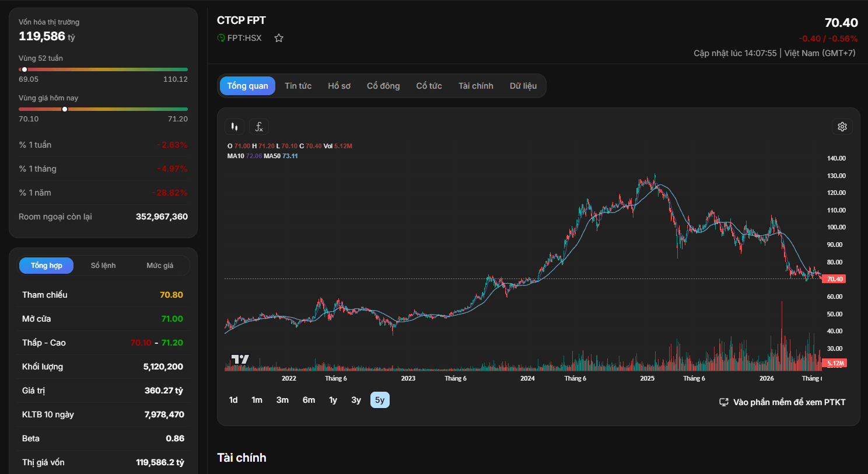This screenshot has width=868, height=474.
Task: Open the indicators fx icon
Action: pos(259,127)
